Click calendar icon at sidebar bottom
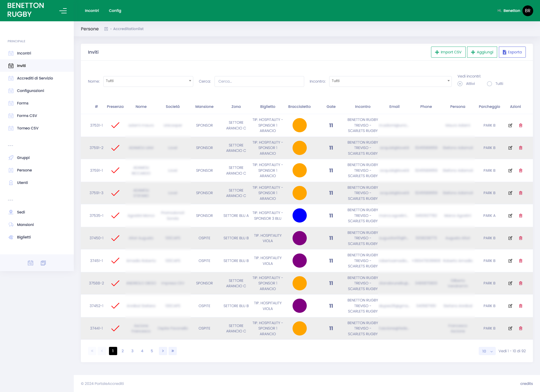Image resolution: width=540 pixels, height=392 pixels. pos(30,263)
